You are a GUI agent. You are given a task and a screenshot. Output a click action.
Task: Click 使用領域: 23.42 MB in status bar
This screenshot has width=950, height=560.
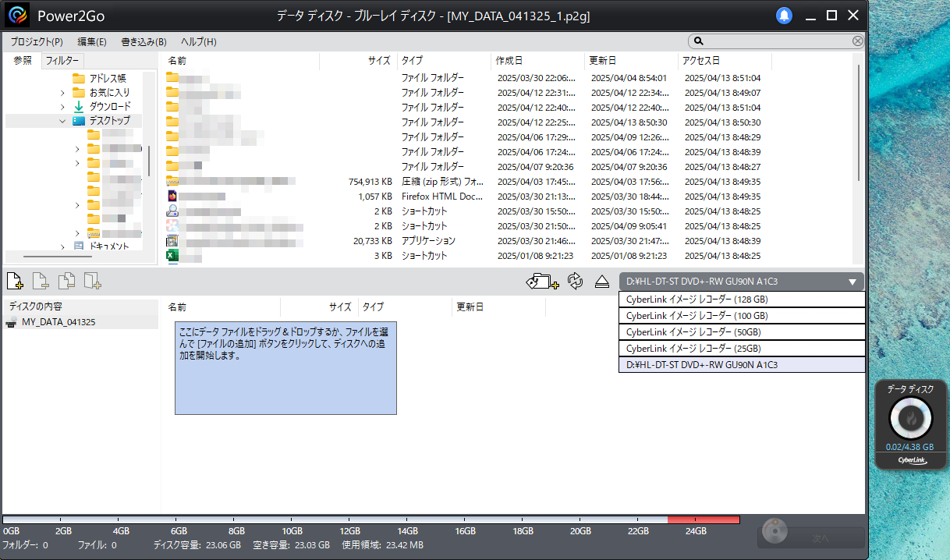point(383,545)
